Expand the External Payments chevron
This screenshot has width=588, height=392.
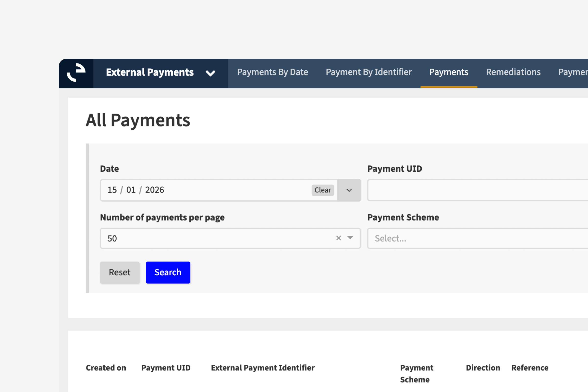(210, 73)
